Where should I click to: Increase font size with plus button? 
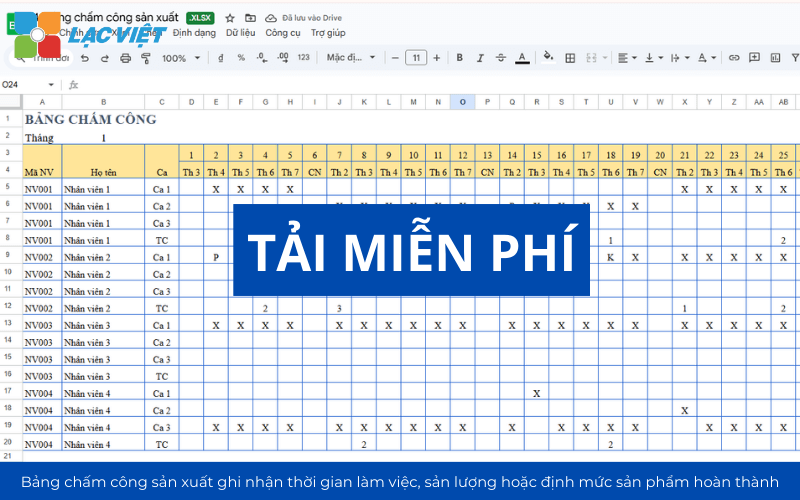click(x=437, y=58)
